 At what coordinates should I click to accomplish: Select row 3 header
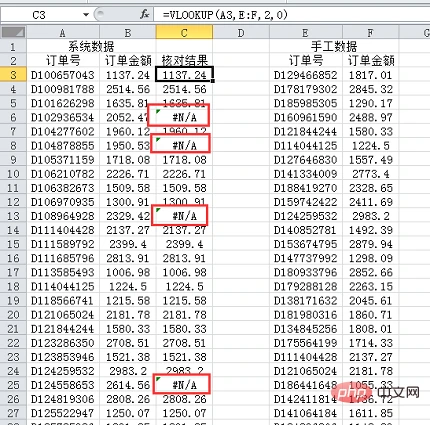[x=13, y=75]
